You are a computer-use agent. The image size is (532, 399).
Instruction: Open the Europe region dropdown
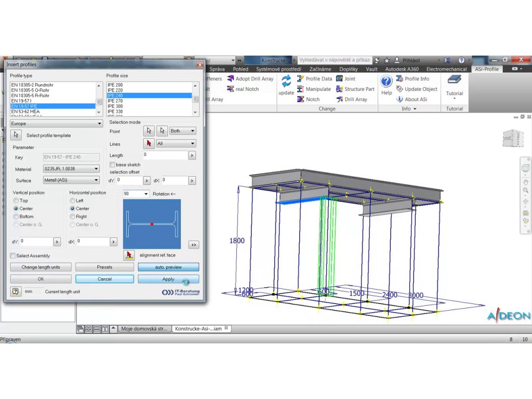pyautogui.click(x=56, y=124)
